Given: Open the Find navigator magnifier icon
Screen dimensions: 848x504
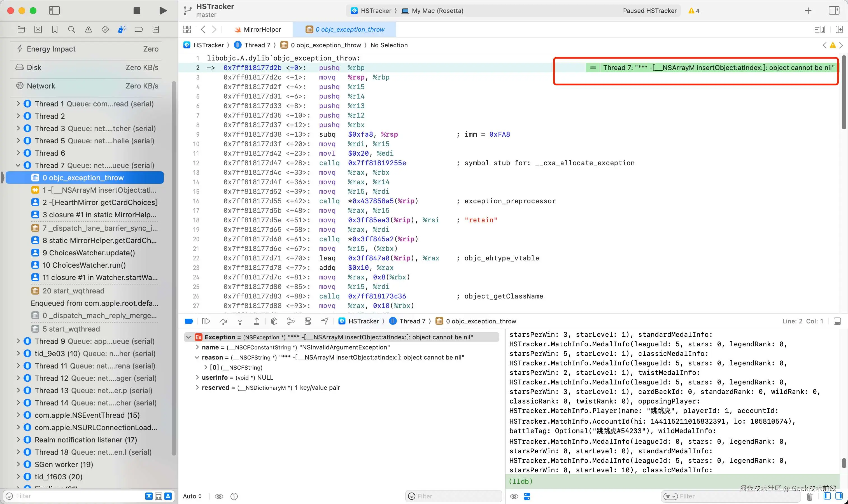Looking at the screenshot, I should click(x=71, y=30).
